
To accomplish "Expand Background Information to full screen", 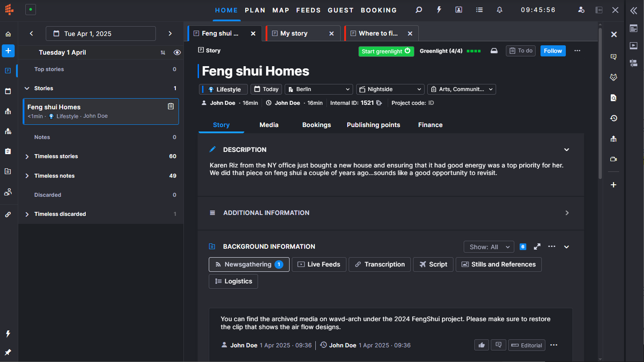I will click(537, 247).
